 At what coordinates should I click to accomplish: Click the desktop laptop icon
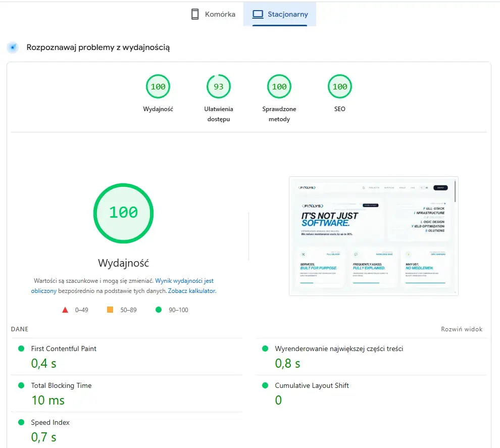258,14
